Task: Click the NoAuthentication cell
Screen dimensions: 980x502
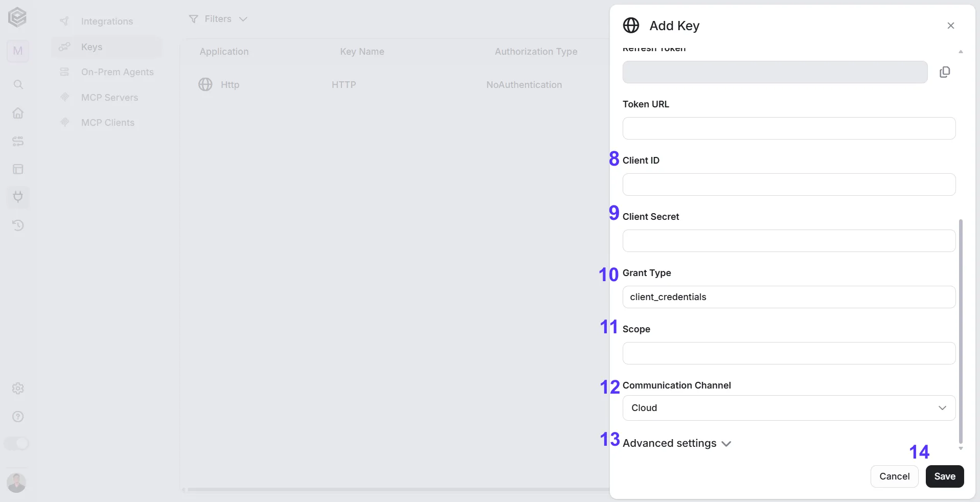Action: pos(524,85)
